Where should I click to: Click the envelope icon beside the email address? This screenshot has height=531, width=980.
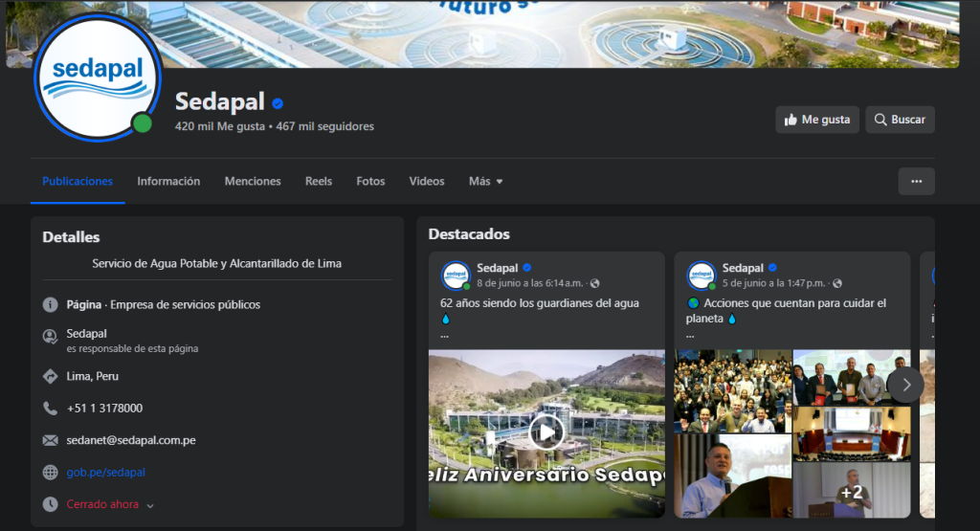[x=51, y=440]
